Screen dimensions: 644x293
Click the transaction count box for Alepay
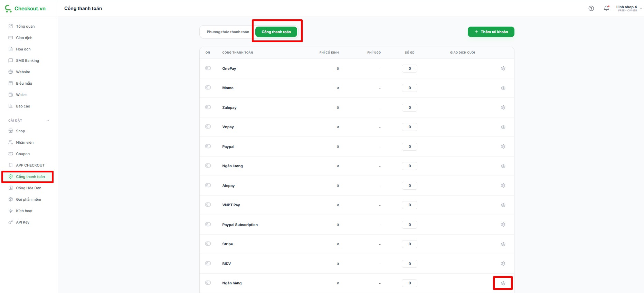[x=409, y=186]
